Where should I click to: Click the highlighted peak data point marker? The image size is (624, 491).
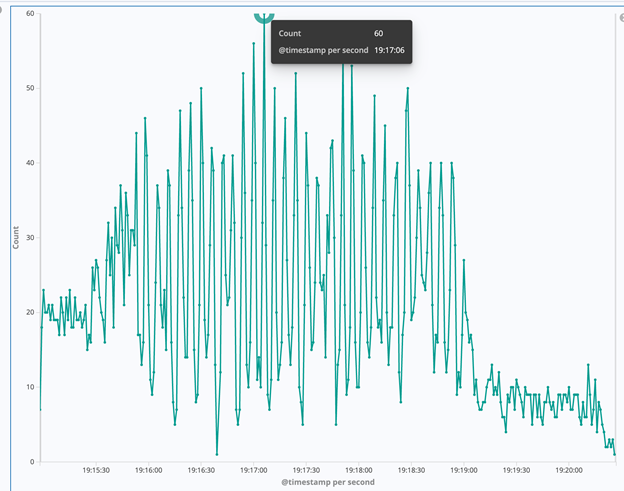point(264,15)
